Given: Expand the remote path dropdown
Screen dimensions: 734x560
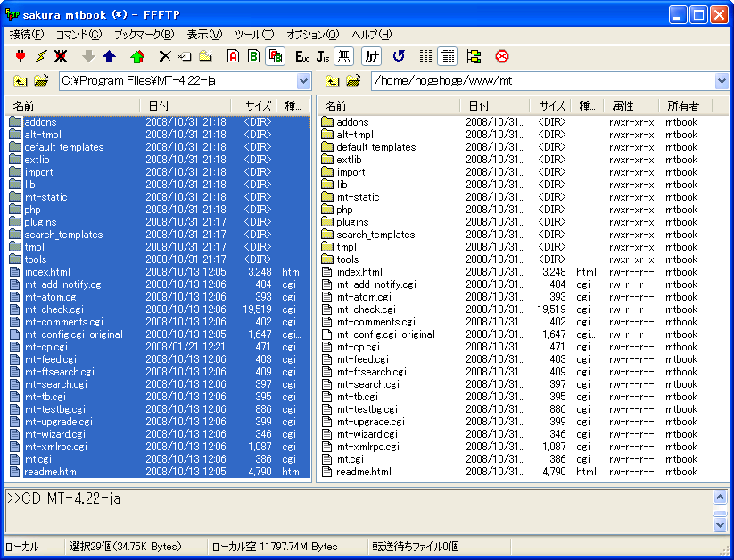Looking at the screenshot, I should click(722, 81).
